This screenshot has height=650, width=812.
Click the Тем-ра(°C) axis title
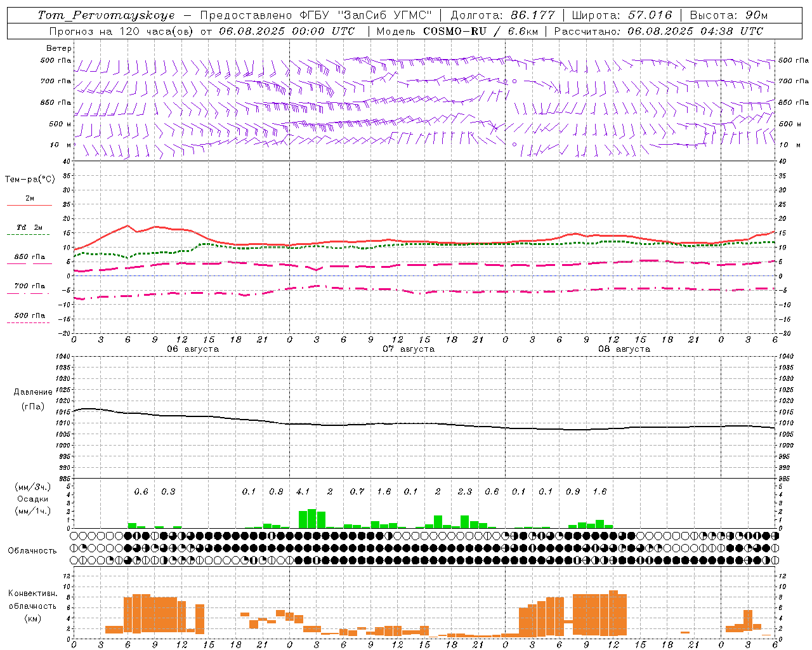(x=30, y=180)
